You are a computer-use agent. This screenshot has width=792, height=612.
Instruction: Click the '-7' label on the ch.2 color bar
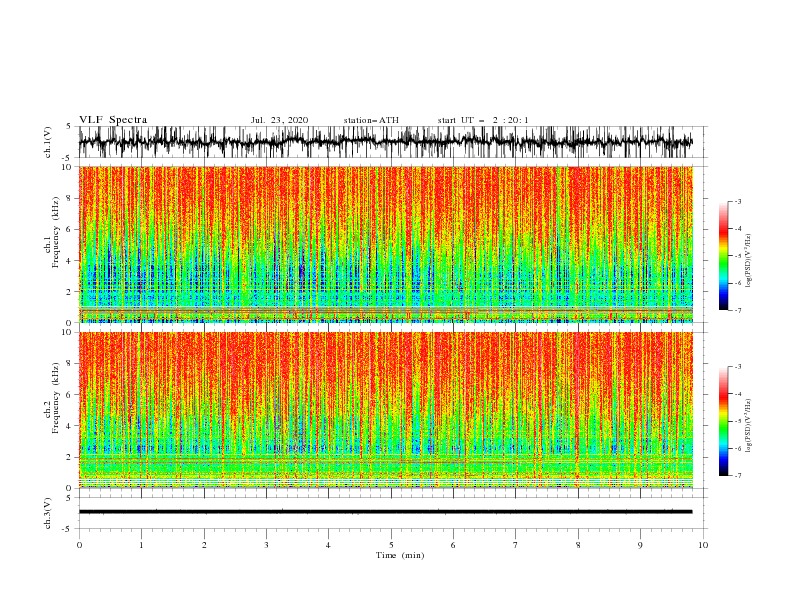point(737,476)
